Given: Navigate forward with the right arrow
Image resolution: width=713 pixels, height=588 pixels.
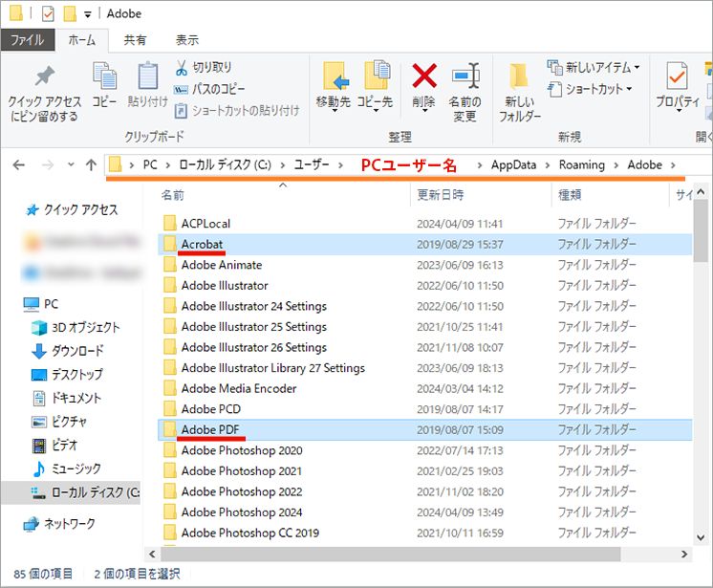Looking at the screenshot, I should tap(47, 164).
